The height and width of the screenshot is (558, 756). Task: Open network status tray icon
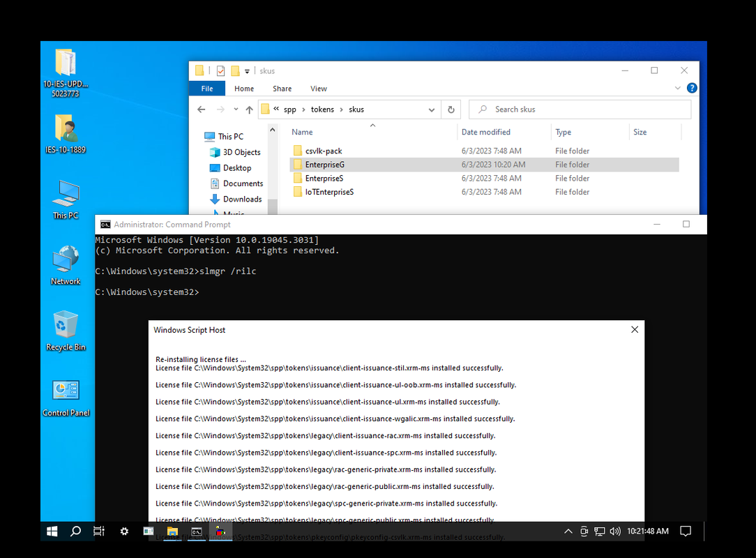point(599,531)
